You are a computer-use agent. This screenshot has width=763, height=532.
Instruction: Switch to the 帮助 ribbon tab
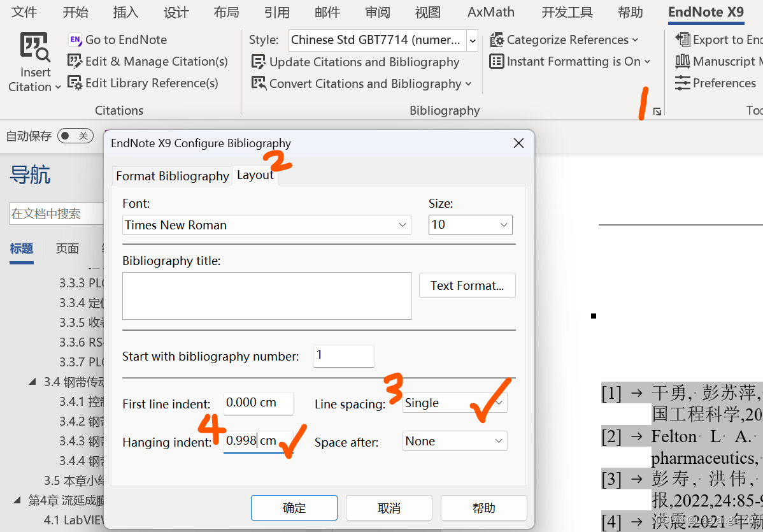[630, 11]
